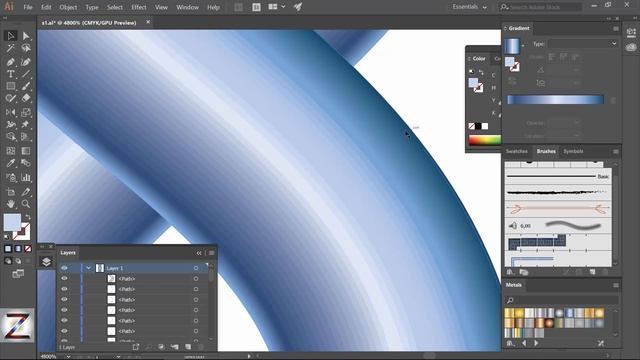Show previous swatch library in Metals
This screenshot has height=360, width=640.
tap(524, 343)
